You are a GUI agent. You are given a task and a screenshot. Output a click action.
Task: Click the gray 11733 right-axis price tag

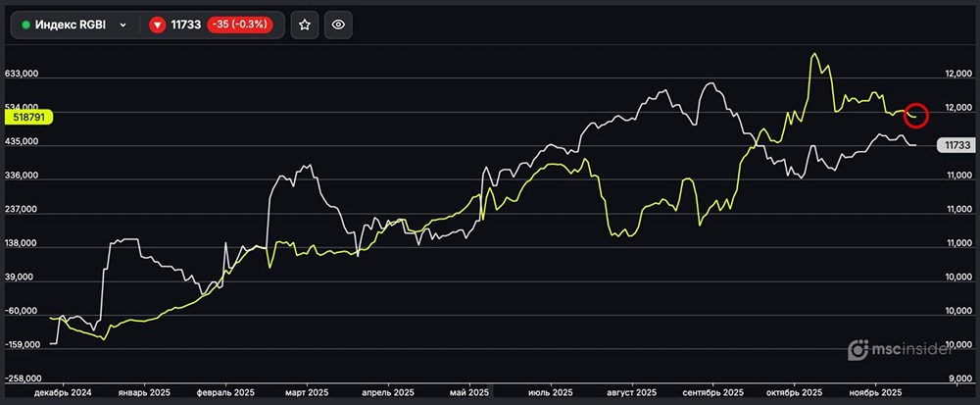point(954,145)
